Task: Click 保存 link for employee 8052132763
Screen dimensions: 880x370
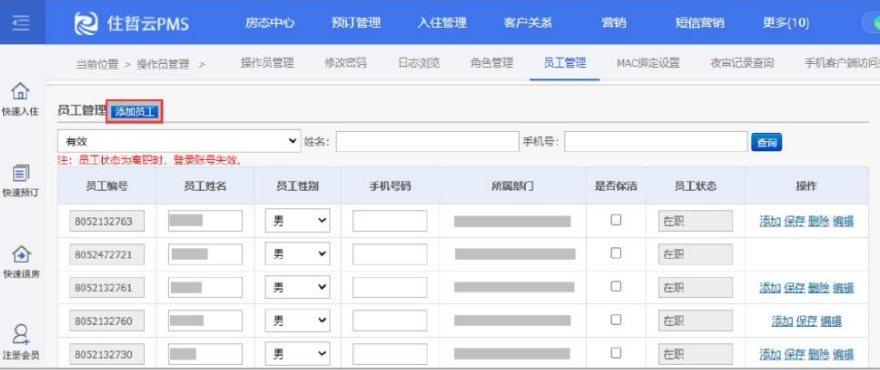Action: (794, 221)
